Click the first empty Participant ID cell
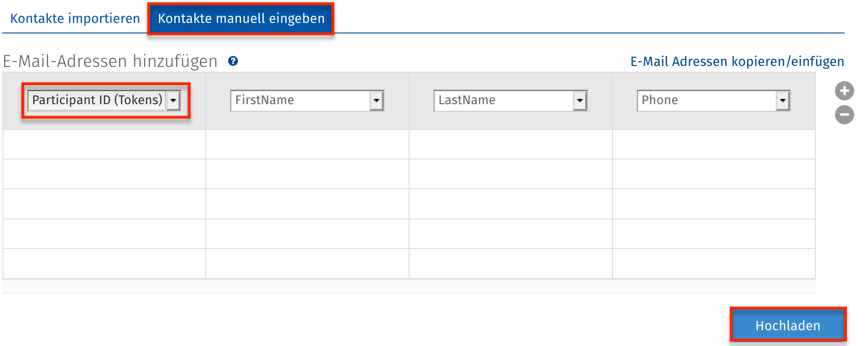The height and width of the screenshot is (346, 868). 103,143
